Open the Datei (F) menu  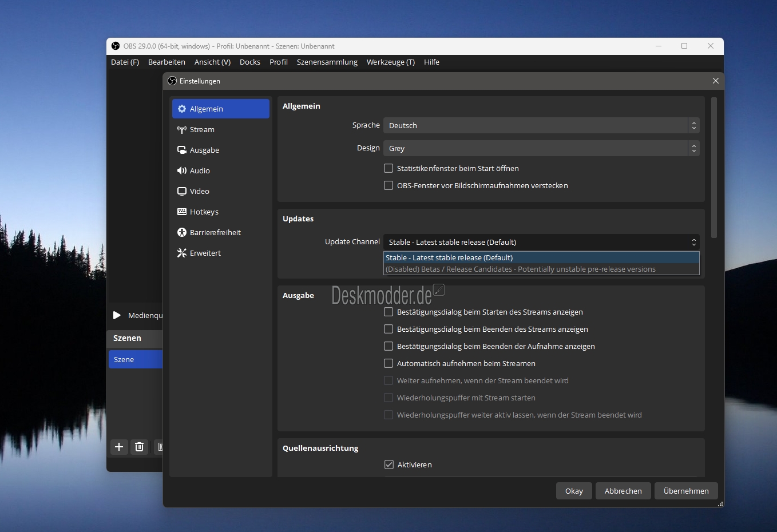click(x=125, y=62)
